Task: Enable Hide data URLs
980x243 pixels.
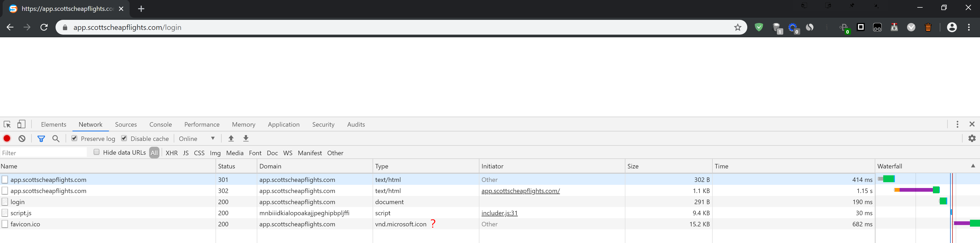Action: pos(97,152)
